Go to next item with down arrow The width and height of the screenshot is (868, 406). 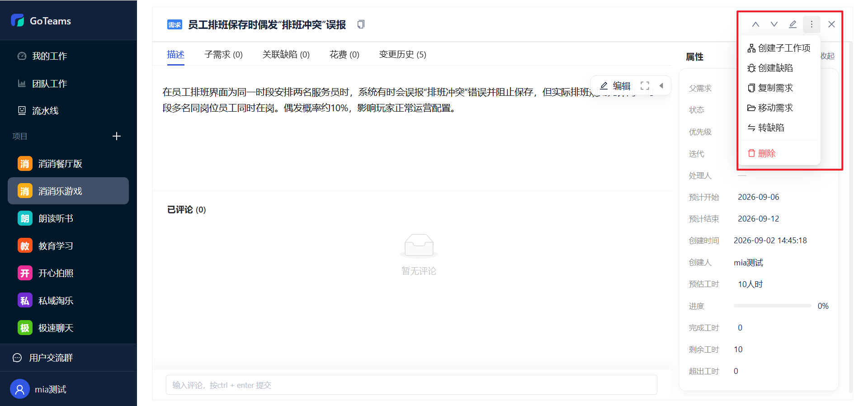774,24
